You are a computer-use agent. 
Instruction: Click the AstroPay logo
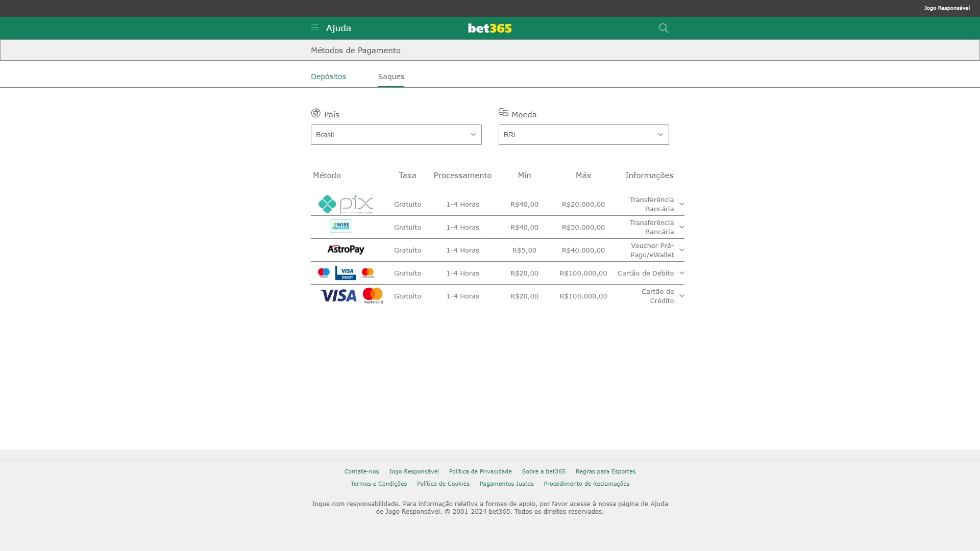[346, 249]
